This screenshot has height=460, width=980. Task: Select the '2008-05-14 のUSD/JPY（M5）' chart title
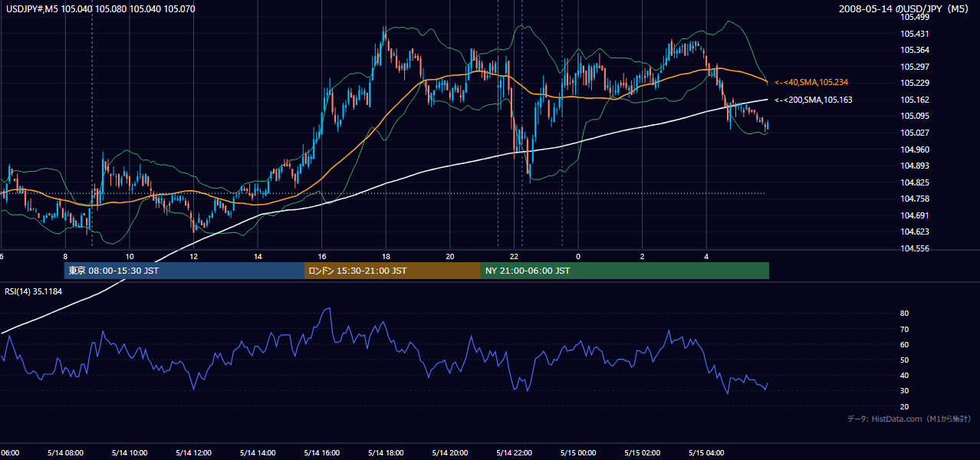click(x=904, y=9)
